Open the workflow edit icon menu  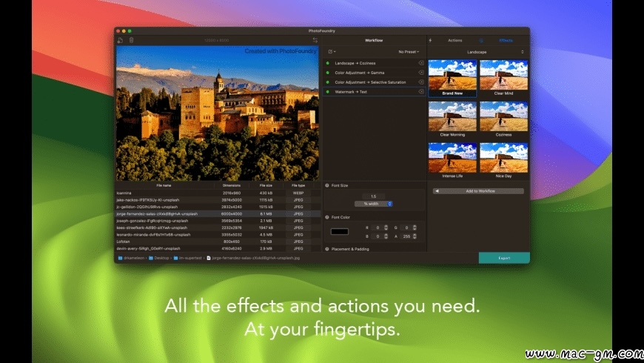point(332,52)
